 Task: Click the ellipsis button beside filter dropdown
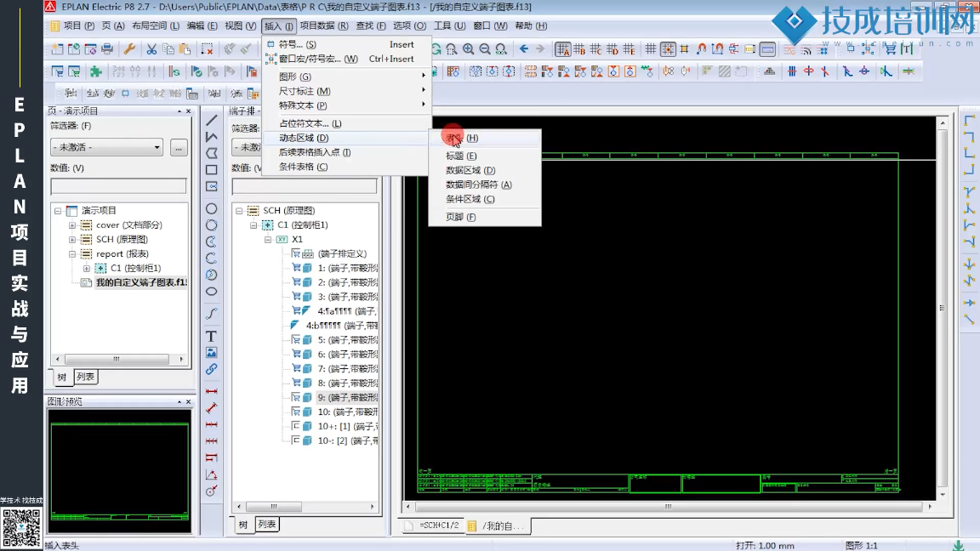[179, 147]
